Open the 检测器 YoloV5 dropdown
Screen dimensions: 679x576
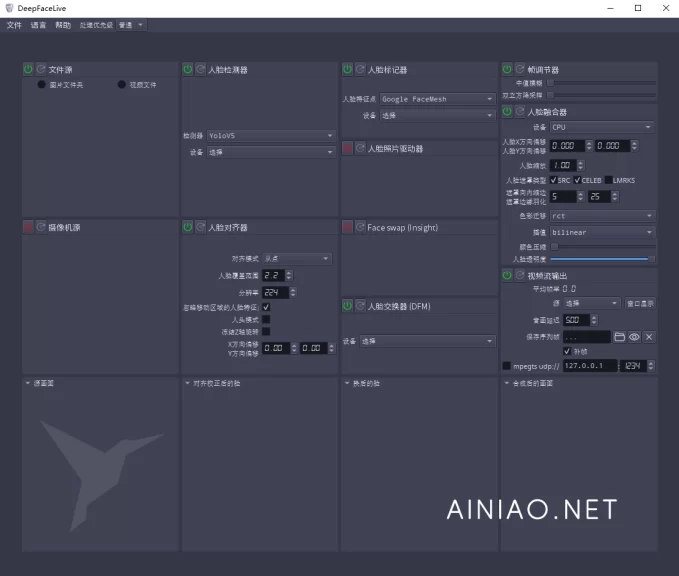coord(271,136)
